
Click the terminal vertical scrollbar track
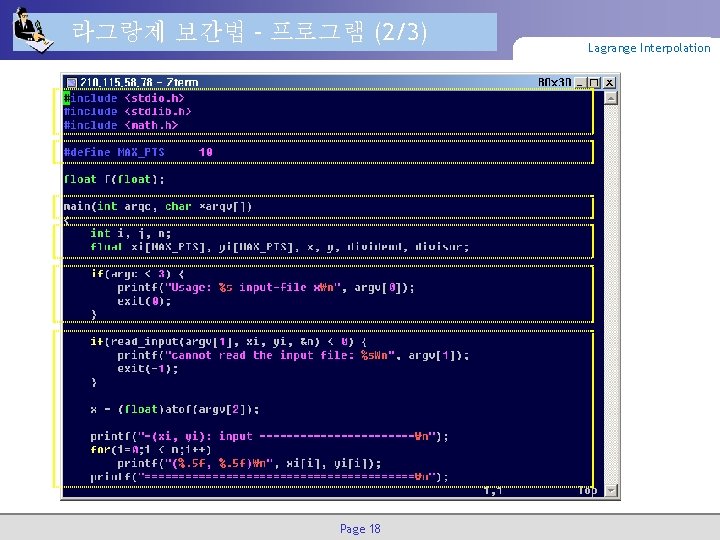(x=611, y=294)
